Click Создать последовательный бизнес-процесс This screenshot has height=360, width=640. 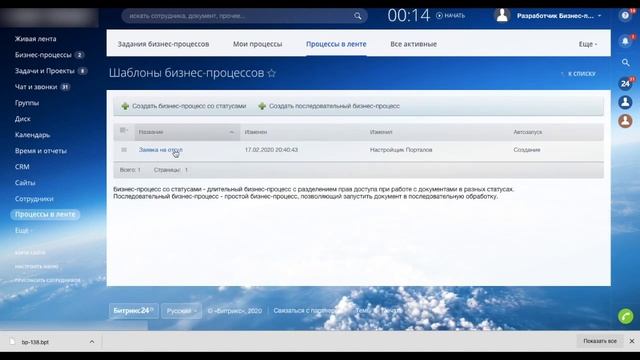tap(329, 106)
